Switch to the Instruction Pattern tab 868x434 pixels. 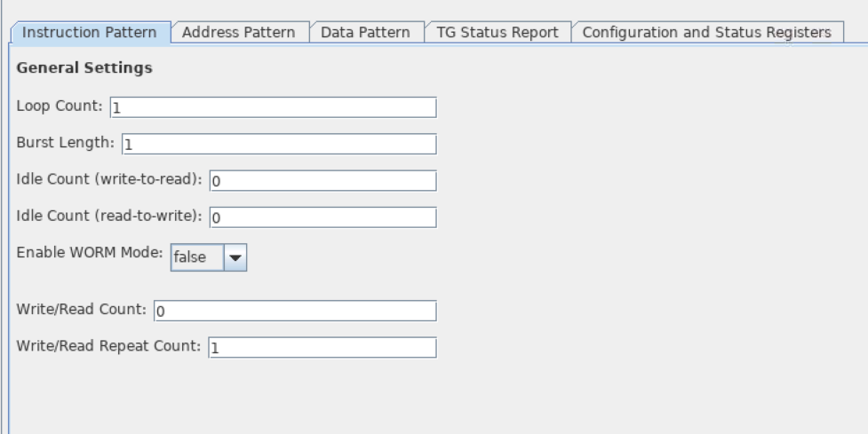tap(89, 32)
